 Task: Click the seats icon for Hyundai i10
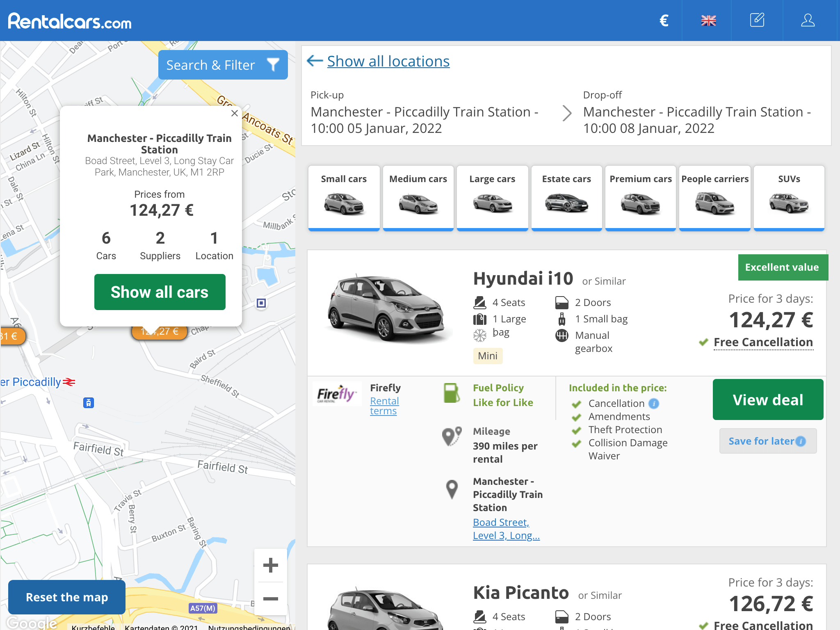[480, 303]
